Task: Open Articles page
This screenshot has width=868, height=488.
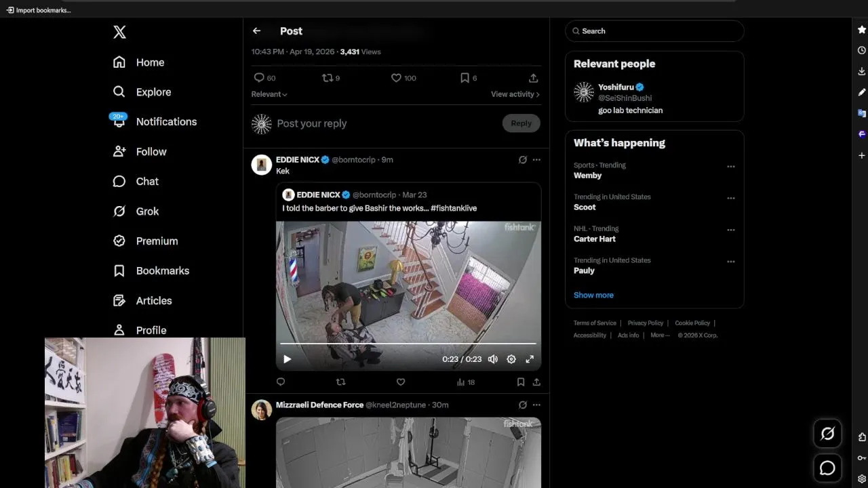Action: (x=142, y=301)
